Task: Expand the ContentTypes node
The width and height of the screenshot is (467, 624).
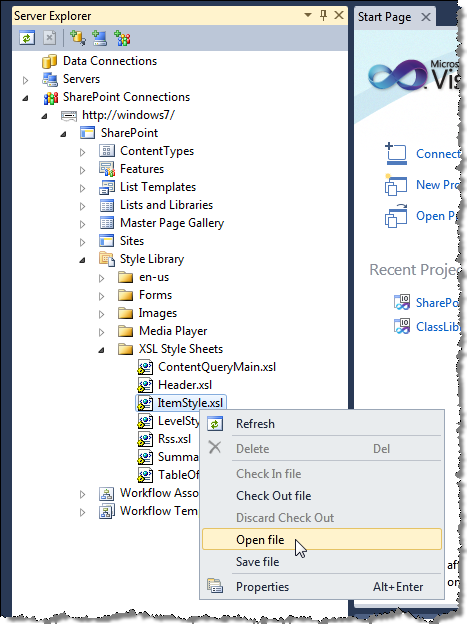Action: (82, 152)
